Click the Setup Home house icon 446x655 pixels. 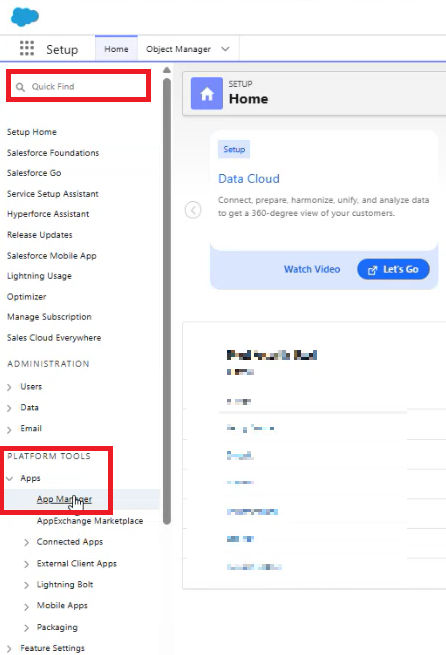point(207,94)
